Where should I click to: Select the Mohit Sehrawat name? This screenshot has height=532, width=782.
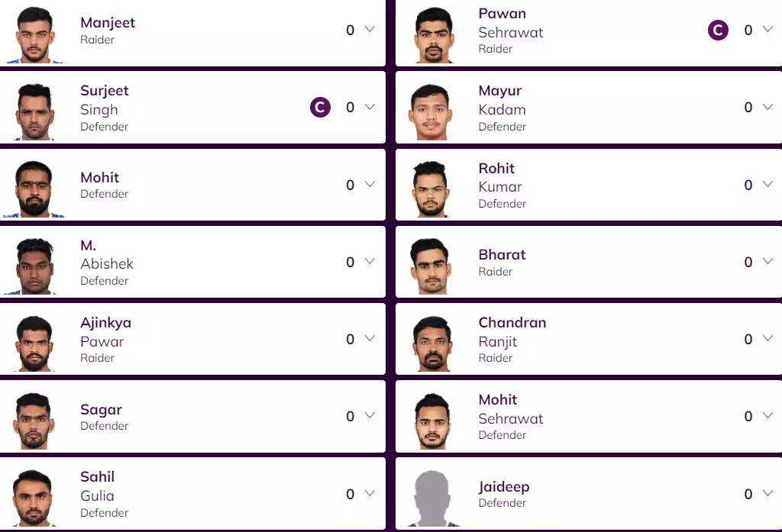510,409
